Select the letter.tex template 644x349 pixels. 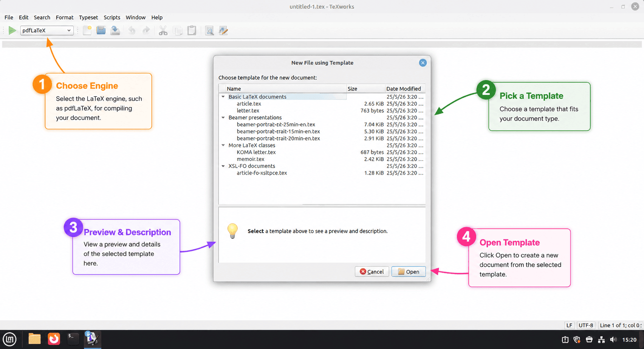[x=248, y=111]
